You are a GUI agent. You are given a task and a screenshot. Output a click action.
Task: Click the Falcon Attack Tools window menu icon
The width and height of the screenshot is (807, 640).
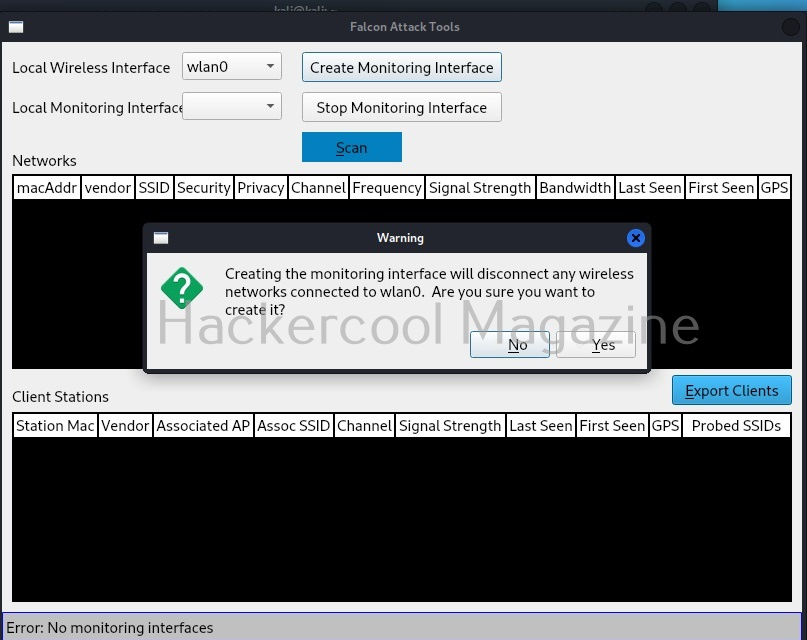[x=16, y=27]
